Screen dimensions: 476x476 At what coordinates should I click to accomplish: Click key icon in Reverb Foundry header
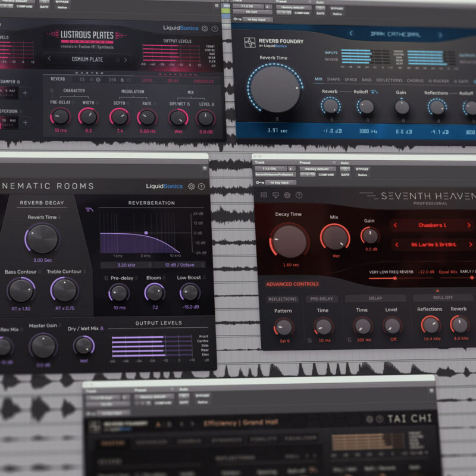tap(237, 19)
